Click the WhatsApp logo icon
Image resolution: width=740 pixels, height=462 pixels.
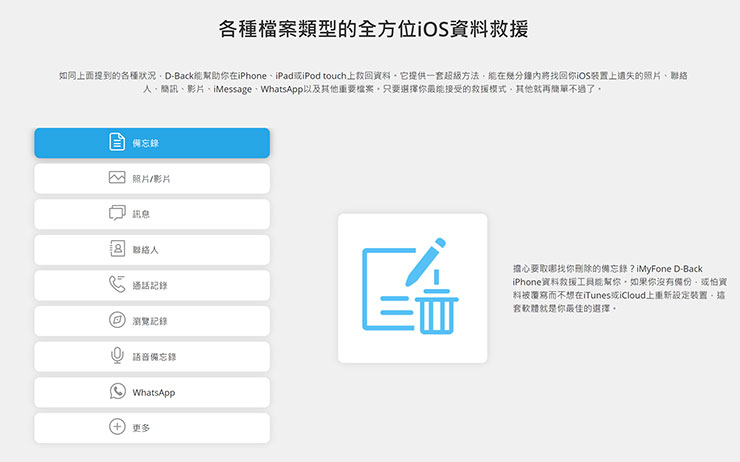click(117, 391)
